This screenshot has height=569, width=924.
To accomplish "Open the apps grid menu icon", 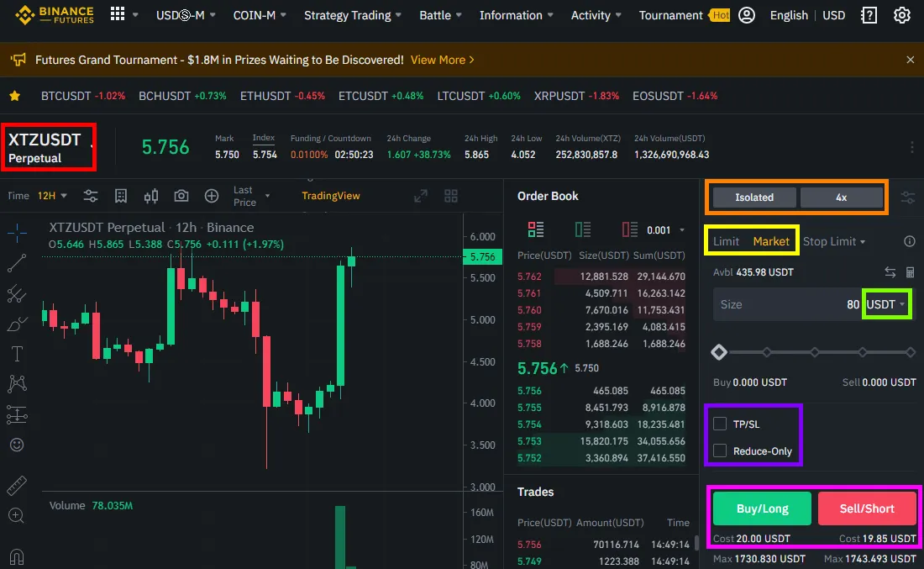I will 118,14.
